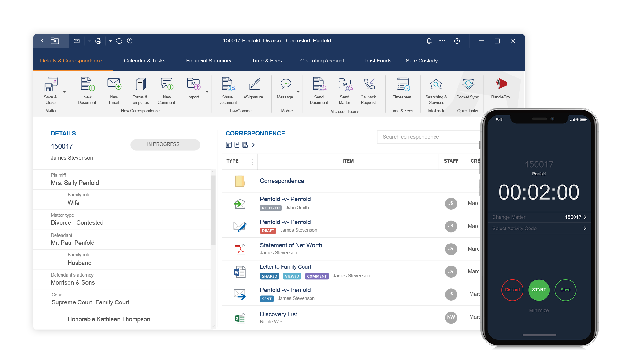Click details panel scrollbar down arrow
This screenshot has width=629, height=364.
[213, 326]
